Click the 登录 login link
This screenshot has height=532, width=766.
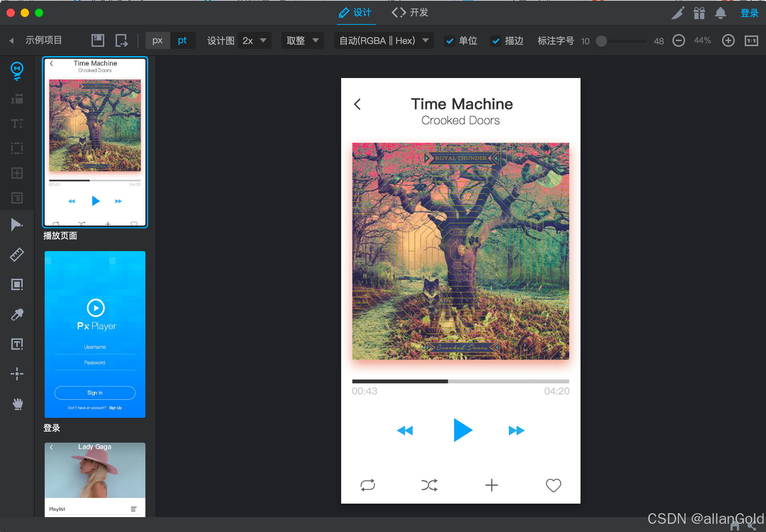tap(749, 13)
